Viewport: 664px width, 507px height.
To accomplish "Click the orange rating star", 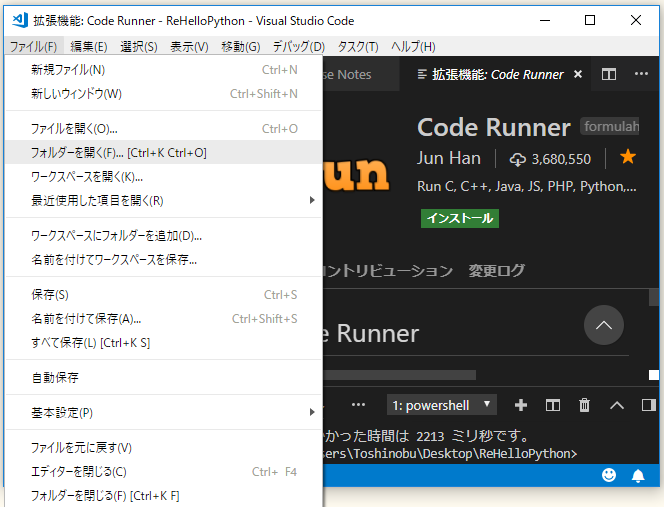I will (628, 157).
